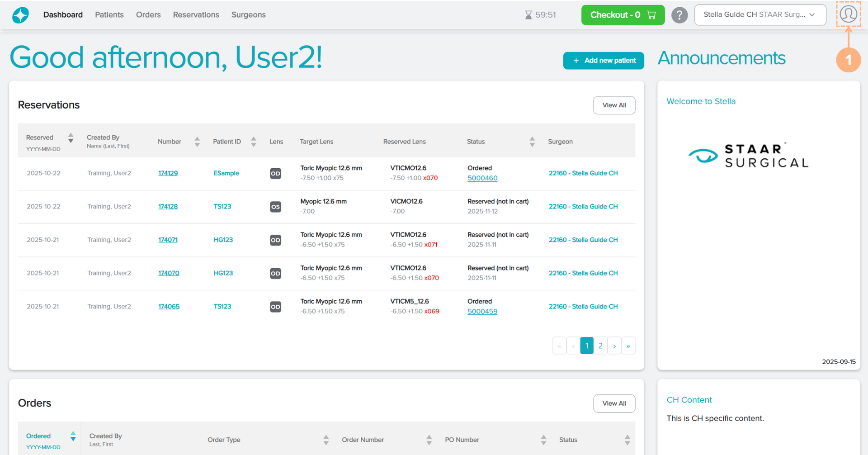Open order number 5000460 link
Screen dimensions: 868x455
(x=482, y=178)
